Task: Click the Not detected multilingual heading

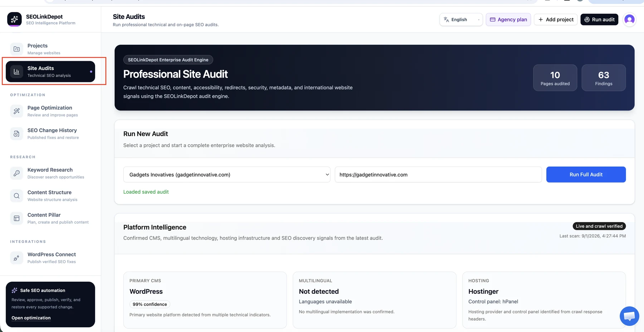Action: (319, 292)
